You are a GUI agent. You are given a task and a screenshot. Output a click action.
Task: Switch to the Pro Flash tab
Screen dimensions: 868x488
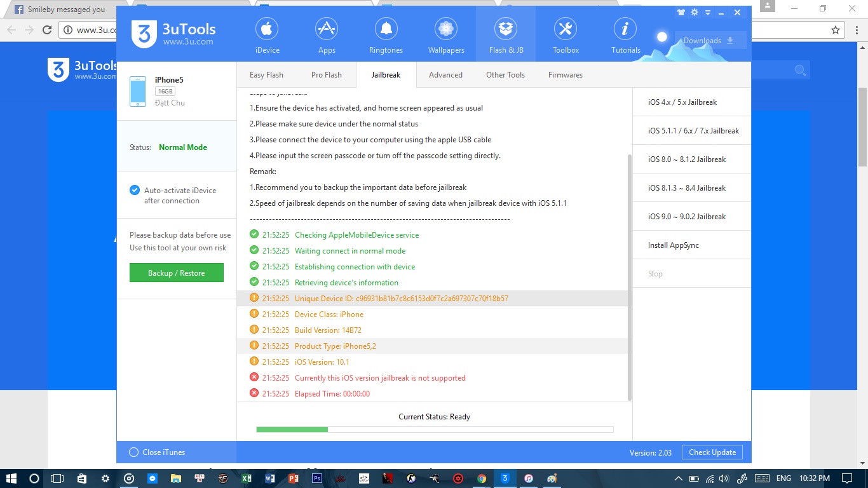click(327, 75)
